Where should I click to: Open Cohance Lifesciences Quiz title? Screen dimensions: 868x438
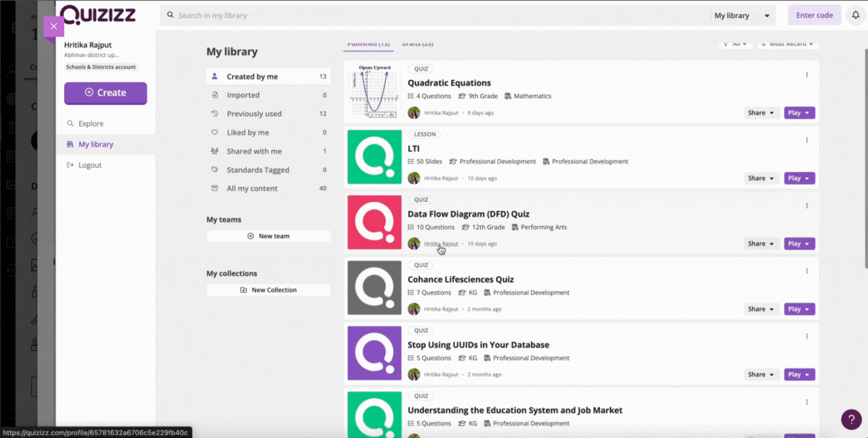pos(461,280)
